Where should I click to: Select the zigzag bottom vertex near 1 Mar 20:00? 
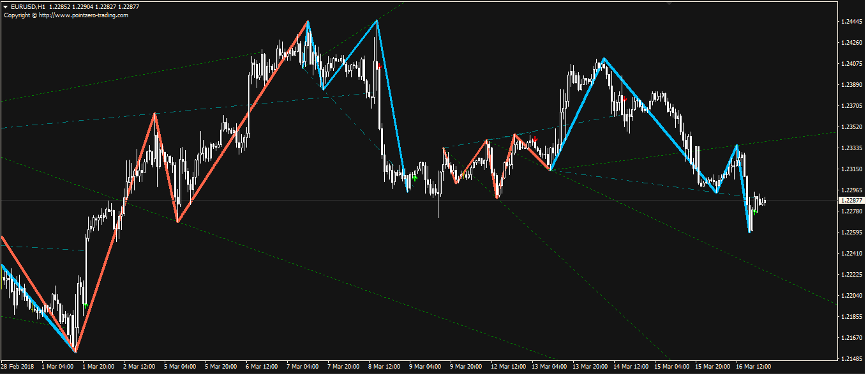pyautogui.click(x=75, y=352)
